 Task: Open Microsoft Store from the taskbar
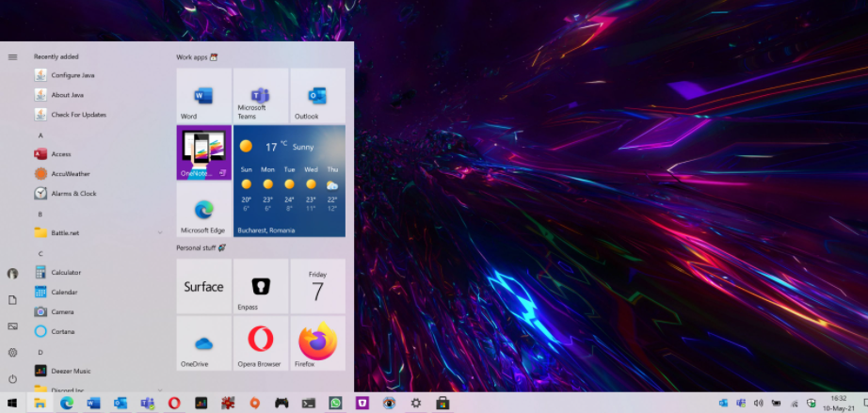point(442,403)
